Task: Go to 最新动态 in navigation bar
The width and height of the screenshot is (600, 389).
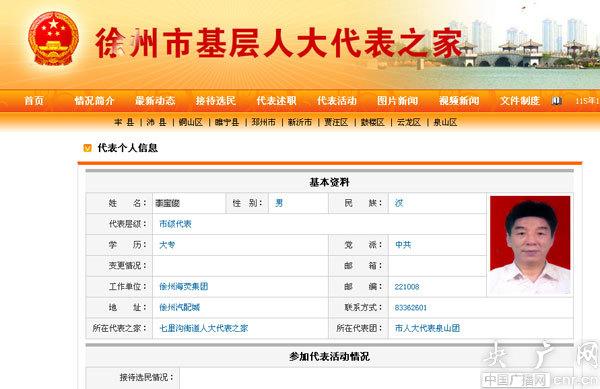Action: [x=155, y=101]
